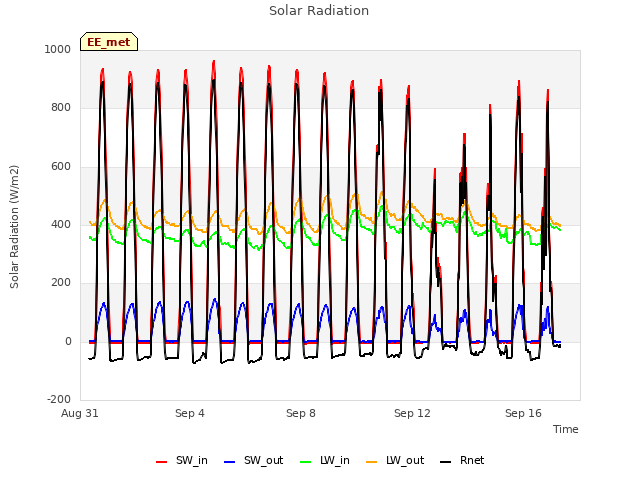640x480 pixels.
Task: Click the 600 y-axis tick label
Action: pos(61,167)
